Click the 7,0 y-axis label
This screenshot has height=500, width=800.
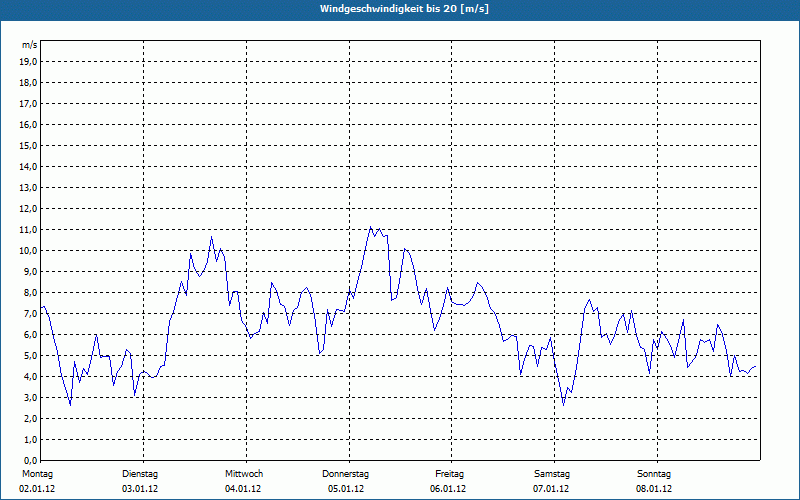29,314
